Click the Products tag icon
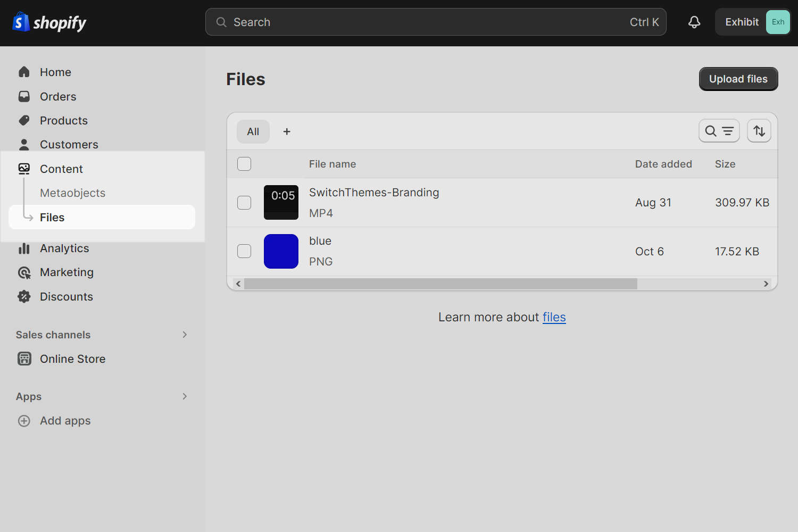Screen dimensions: 798x532 point(24,120)
